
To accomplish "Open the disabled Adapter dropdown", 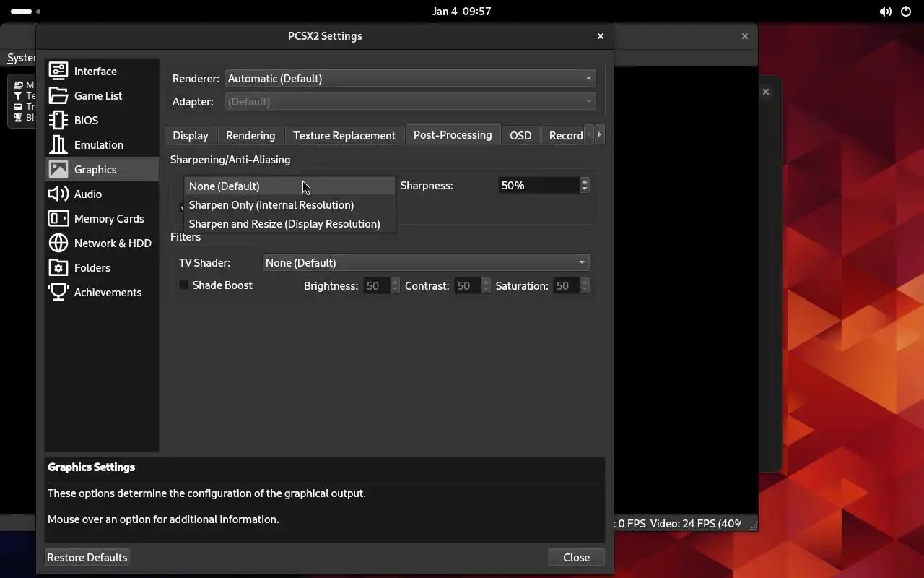I will click(410, 101).
